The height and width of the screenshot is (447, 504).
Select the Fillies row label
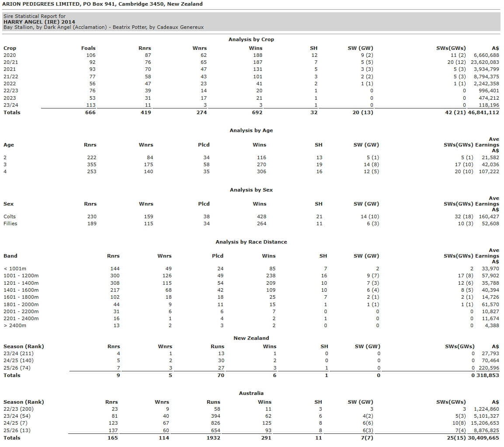tap(10, 223)
